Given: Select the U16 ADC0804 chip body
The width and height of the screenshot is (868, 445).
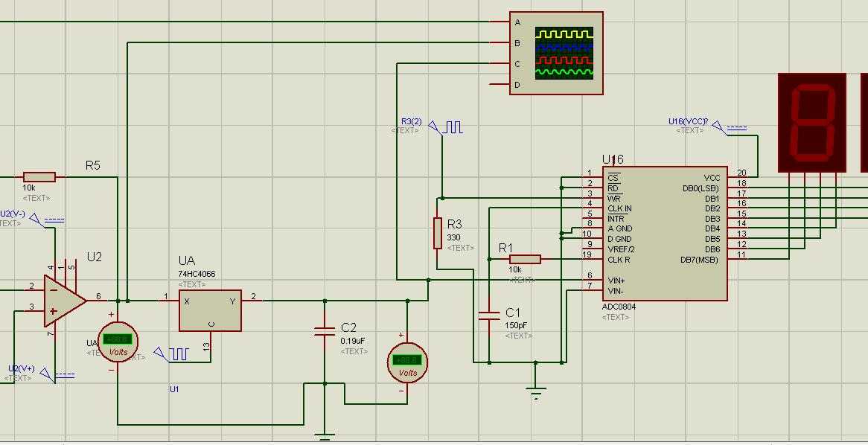Looking at the screenshot, I should point(666,234).
